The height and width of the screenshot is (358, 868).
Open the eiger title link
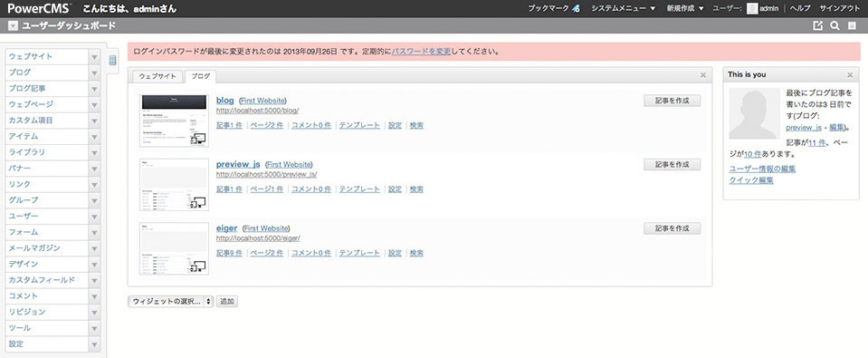[227, 227]
